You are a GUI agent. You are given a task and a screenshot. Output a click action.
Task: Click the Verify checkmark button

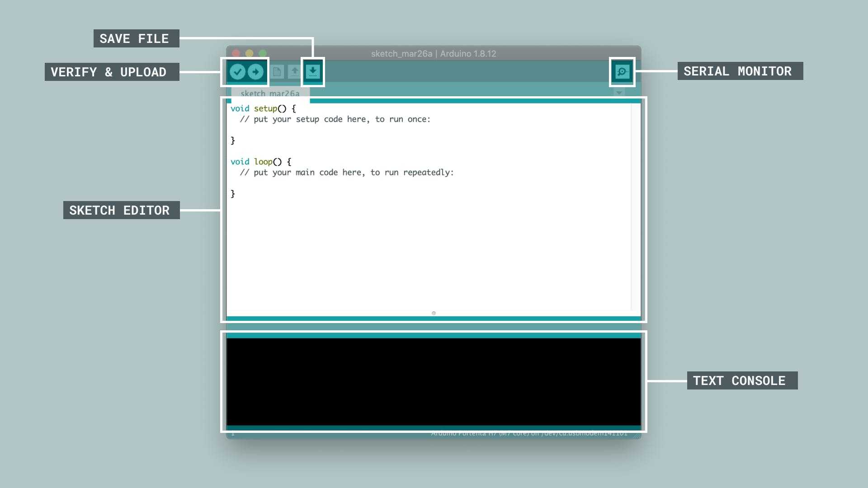(x=237, y=71)
